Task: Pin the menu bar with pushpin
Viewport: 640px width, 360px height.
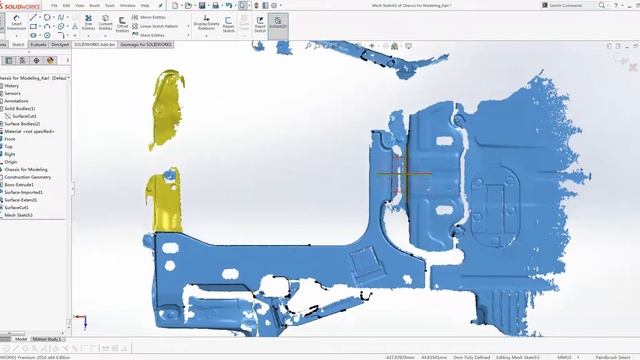Action: click(x=160, y=6)
